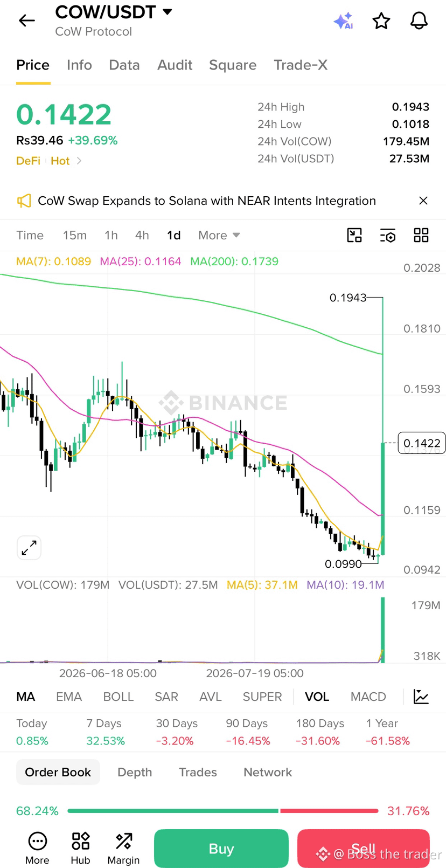Toggle the BOLL indicator
Viewport: 446px width, 868px height.
119,697
